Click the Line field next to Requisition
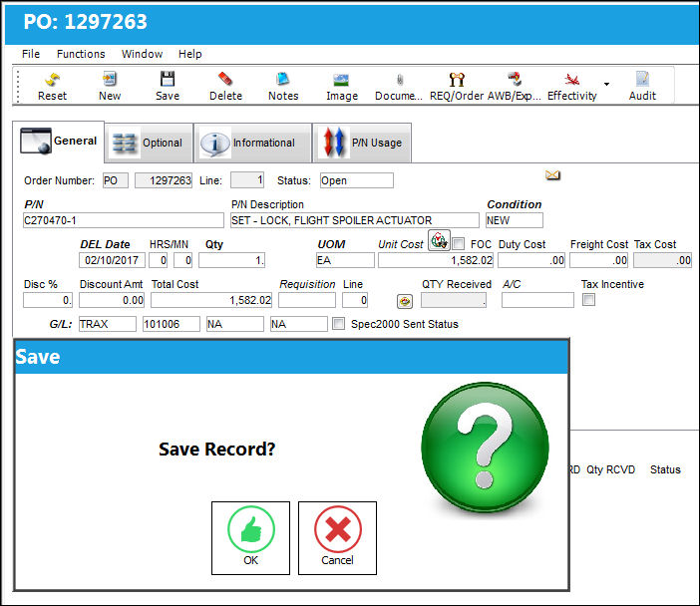 tap(355, 300)
